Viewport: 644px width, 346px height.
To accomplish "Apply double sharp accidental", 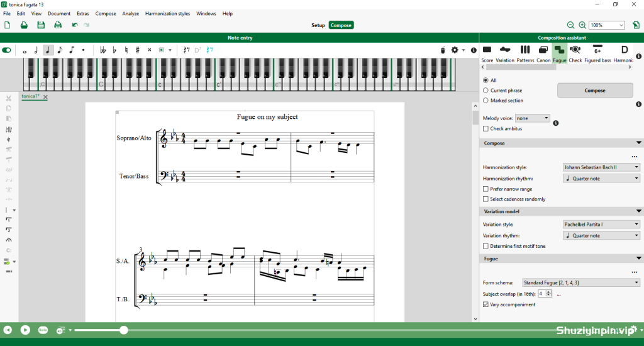I will tap(150, 50).
